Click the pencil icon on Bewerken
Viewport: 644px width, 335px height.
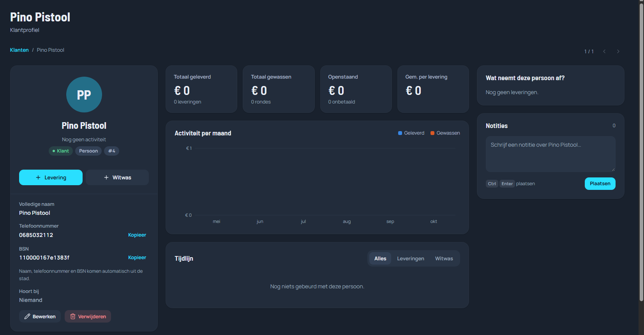pyautogui.click(x=27, y=316)
